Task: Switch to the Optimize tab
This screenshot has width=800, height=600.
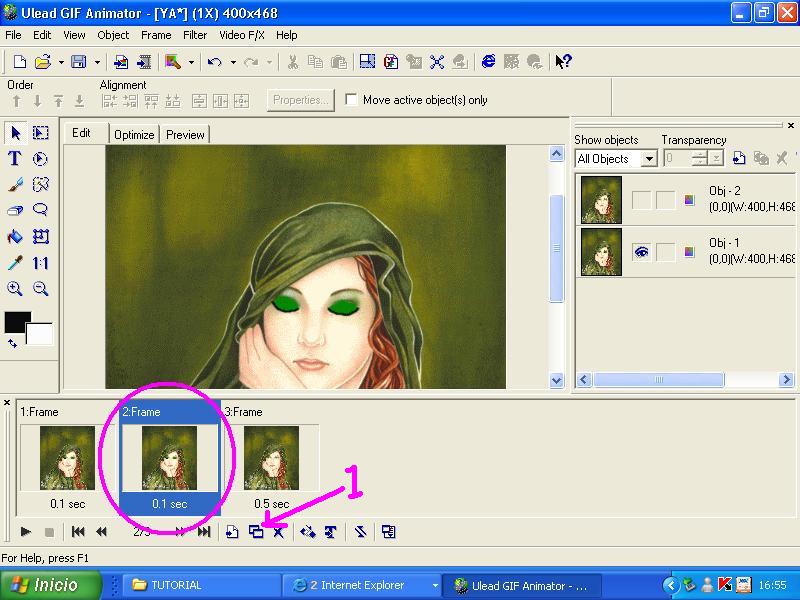Action: click(x=134, y=135)
